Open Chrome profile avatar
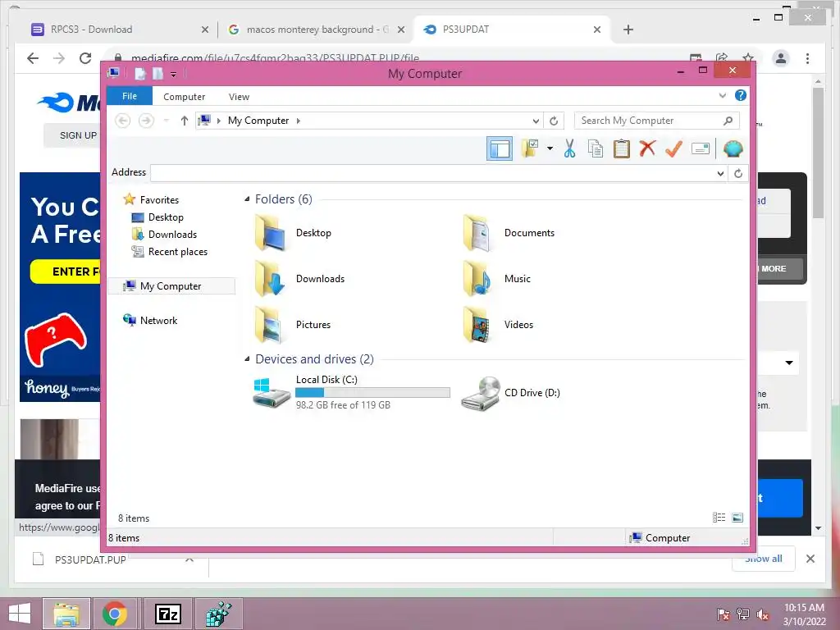840x630 pixels. (781, 58)
